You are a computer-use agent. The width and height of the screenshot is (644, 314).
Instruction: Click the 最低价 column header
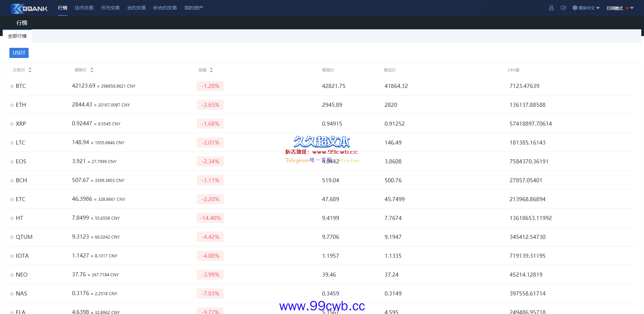pos(390,70)
